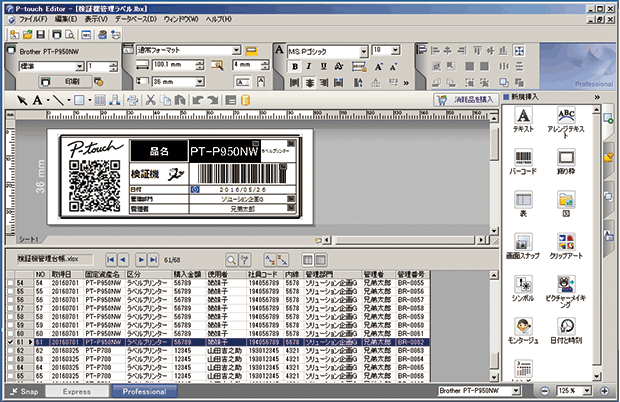This screenshot has width=620, height=402.
Task: Open the status bar Brother PT-P950NW printer dropdown
Action: 516,391
